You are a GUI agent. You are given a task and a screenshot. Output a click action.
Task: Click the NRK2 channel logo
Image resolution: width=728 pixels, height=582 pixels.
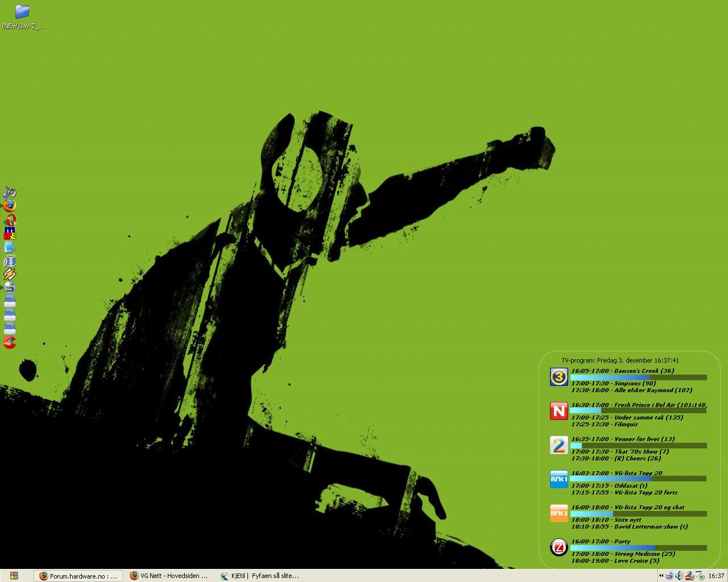pyautogui.click(x=559, y=513)
